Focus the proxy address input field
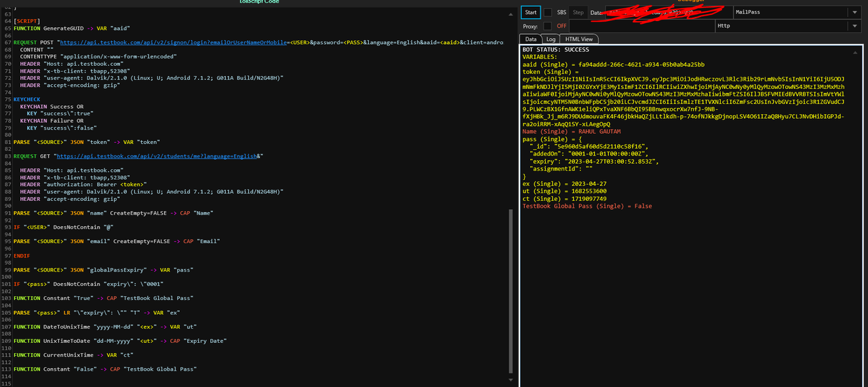This screenshot has width=868, height=387. 642,26
